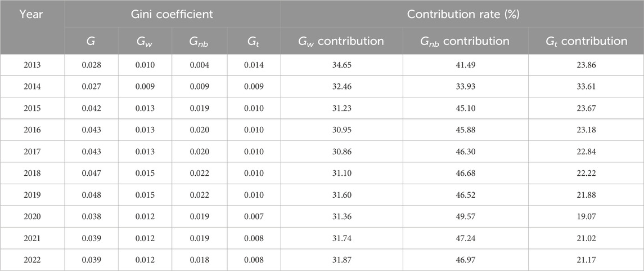644x271 pixels.
Task: Select the Gw contribution value 34.65
Action: click(x=342, y=65)
